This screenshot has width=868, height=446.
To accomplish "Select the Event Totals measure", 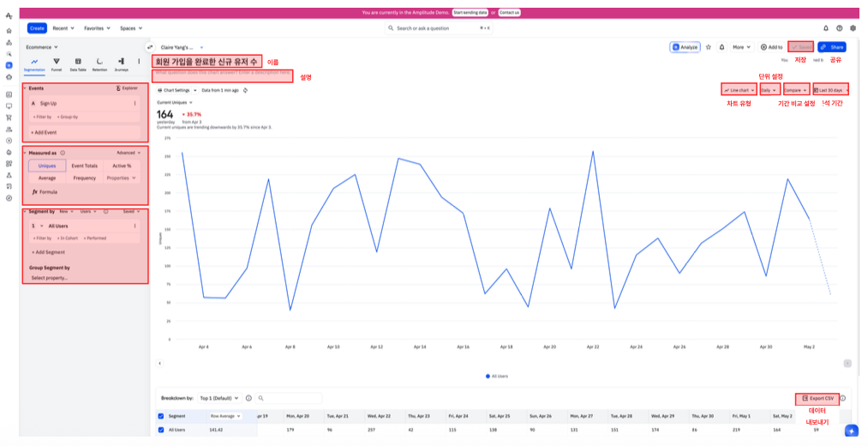I will point(84,166).
